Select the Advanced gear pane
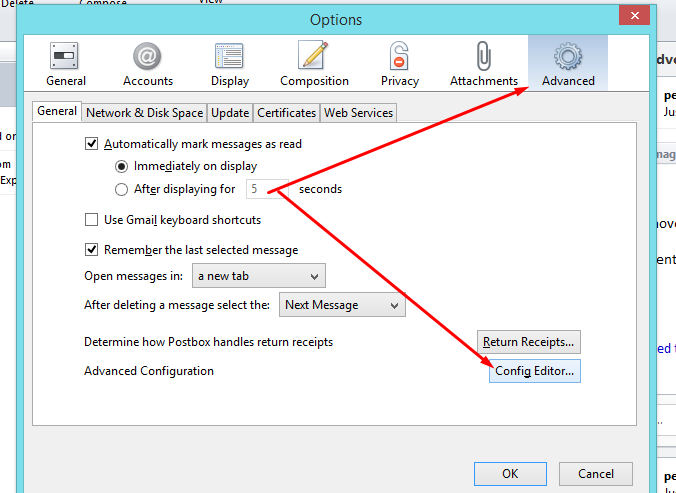The image size is (676, 493). pyautogui.click(x=568, y=63)
